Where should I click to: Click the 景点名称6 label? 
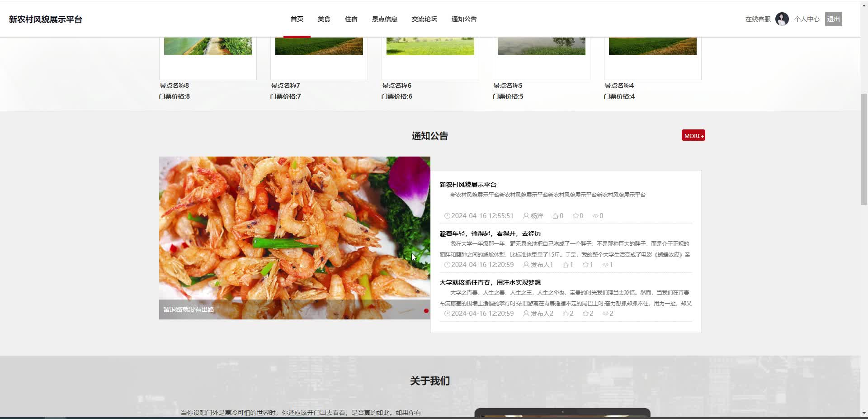396,86
